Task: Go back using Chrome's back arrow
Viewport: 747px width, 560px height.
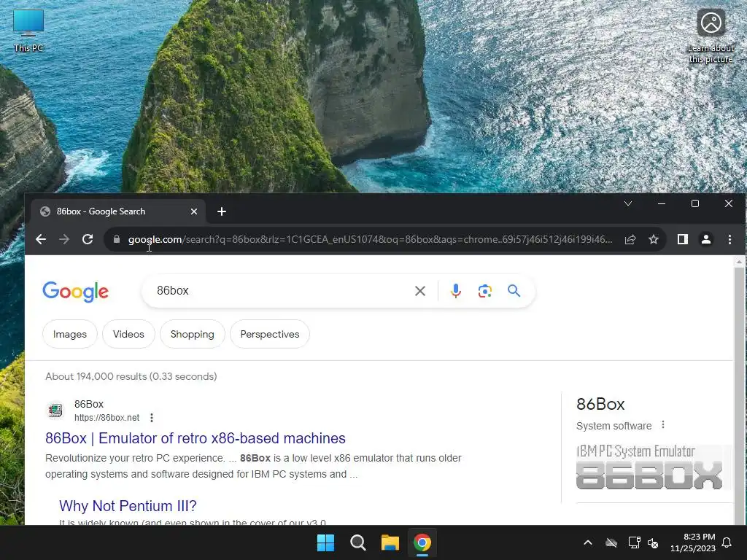Action: (41, 239)
